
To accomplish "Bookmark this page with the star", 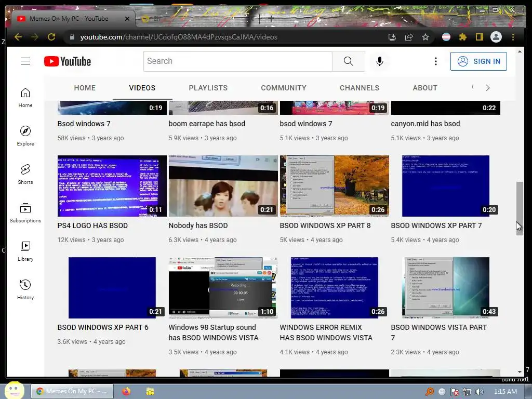I will pyautogui.click(x=425, y=37).
